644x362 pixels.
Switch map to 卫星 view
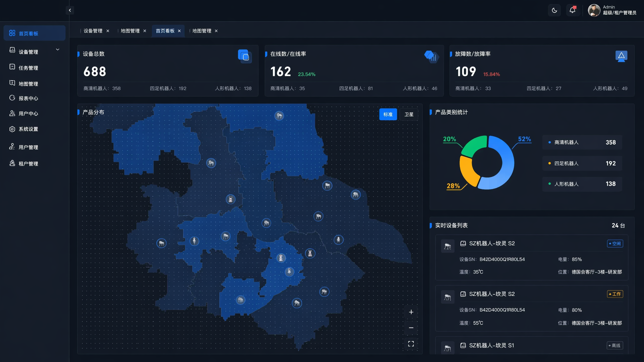click(409, 114)
